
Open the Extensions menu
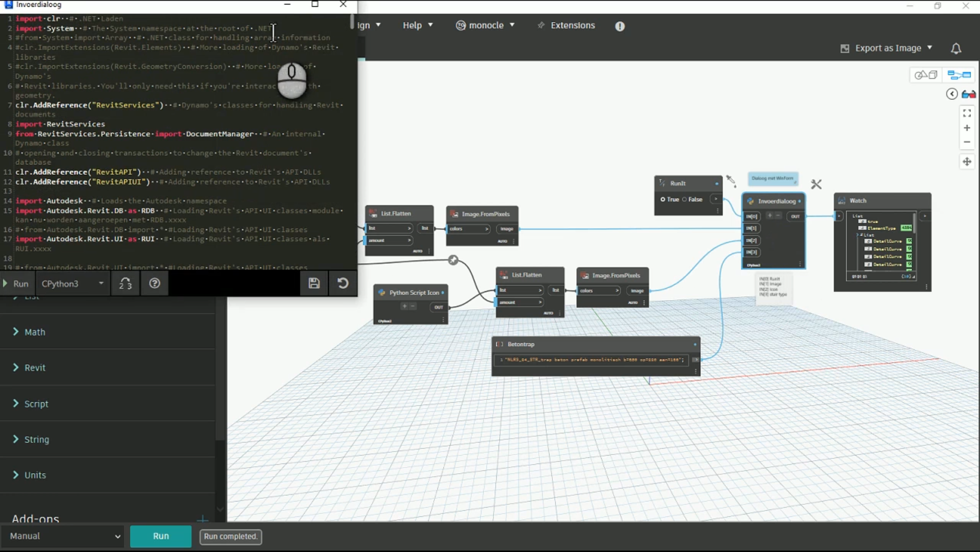point(566,26)
